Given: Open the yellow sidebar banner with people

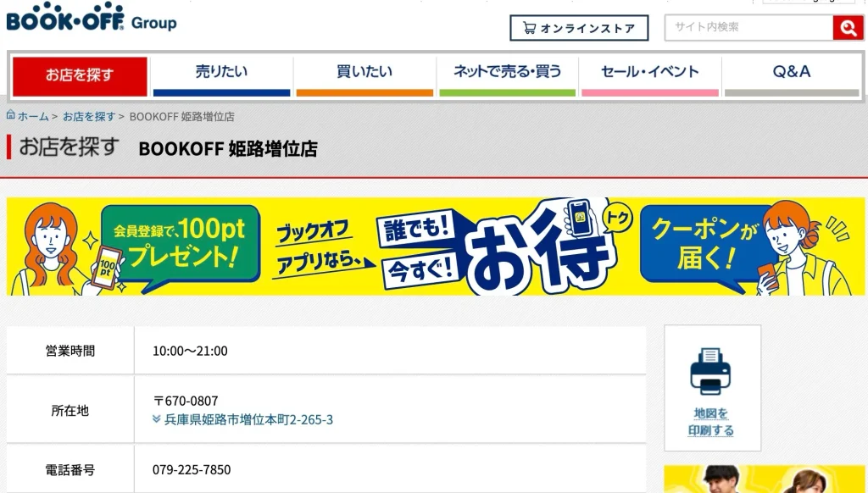Looking at the screenshot, I should 765,479.
